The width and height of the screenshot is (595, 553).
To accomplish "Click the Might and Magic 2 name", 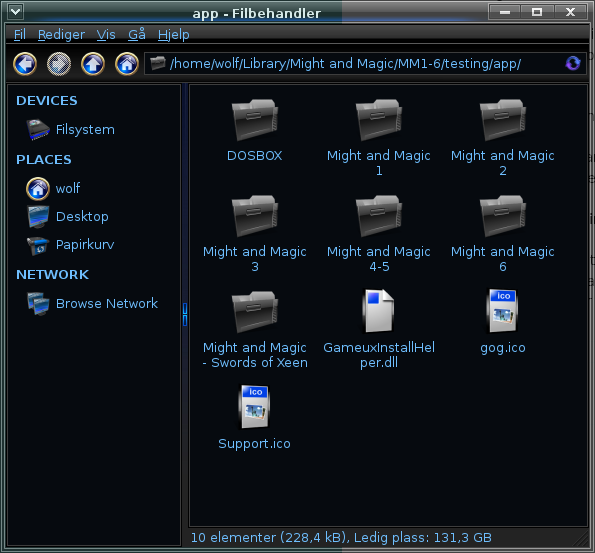I will 503,163.
